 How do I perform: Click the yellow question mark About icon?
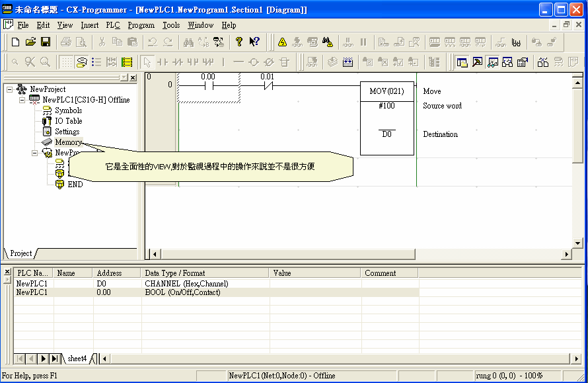pos(239,42)
